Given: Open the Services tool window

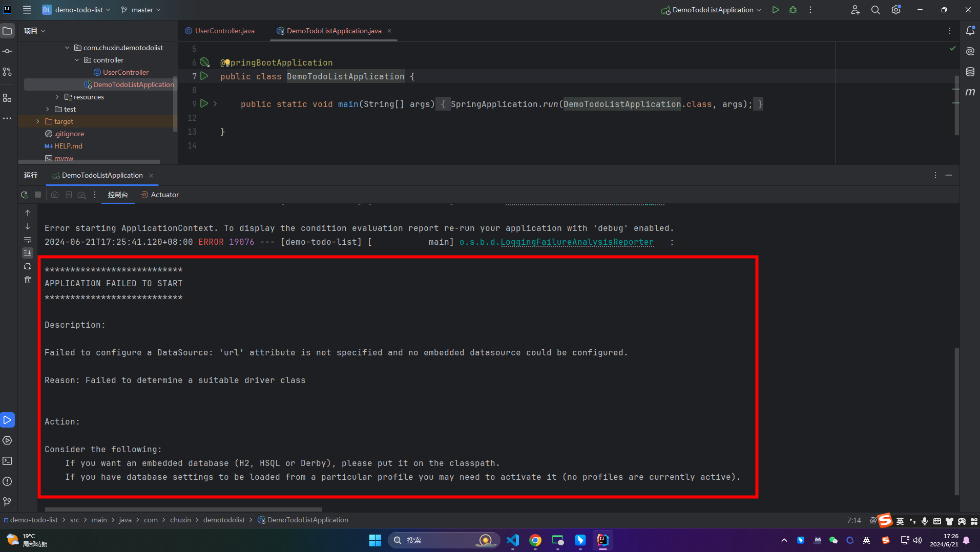Looking at the screenshot, I should click(7, 440).
